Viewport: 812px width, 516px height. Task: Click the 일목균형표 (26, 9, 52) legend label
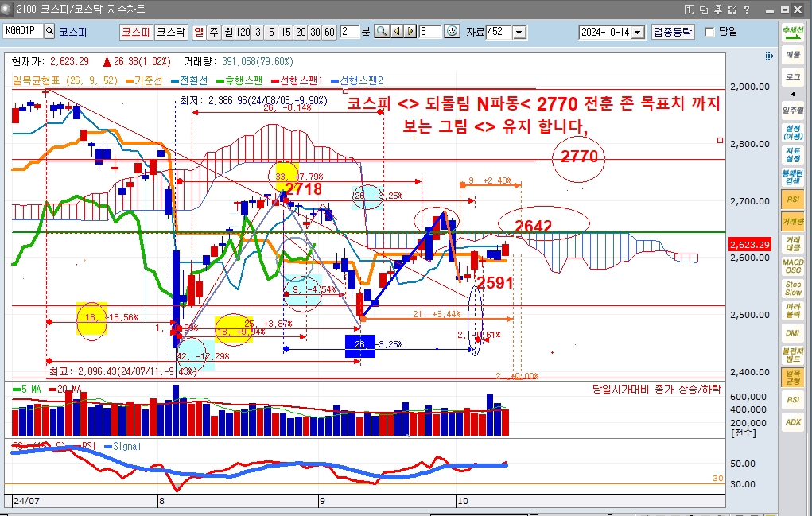tap(64, 81)
